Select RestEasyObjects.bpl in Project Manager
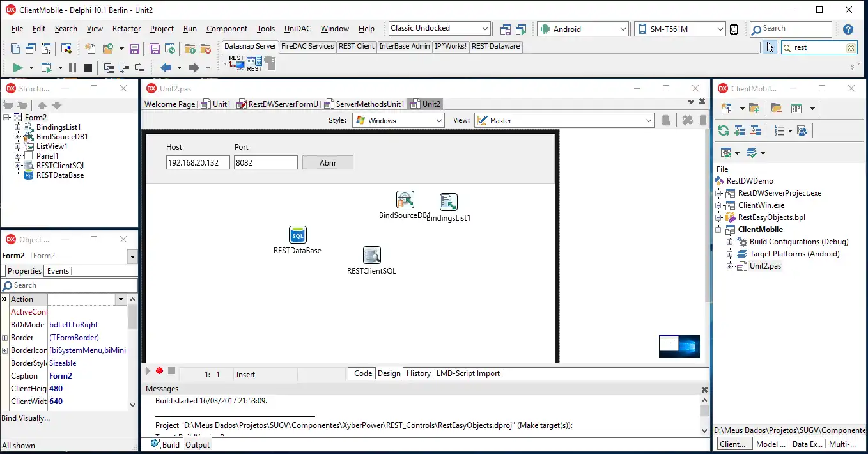Screen dimensions: 868x454 (771, 217)
